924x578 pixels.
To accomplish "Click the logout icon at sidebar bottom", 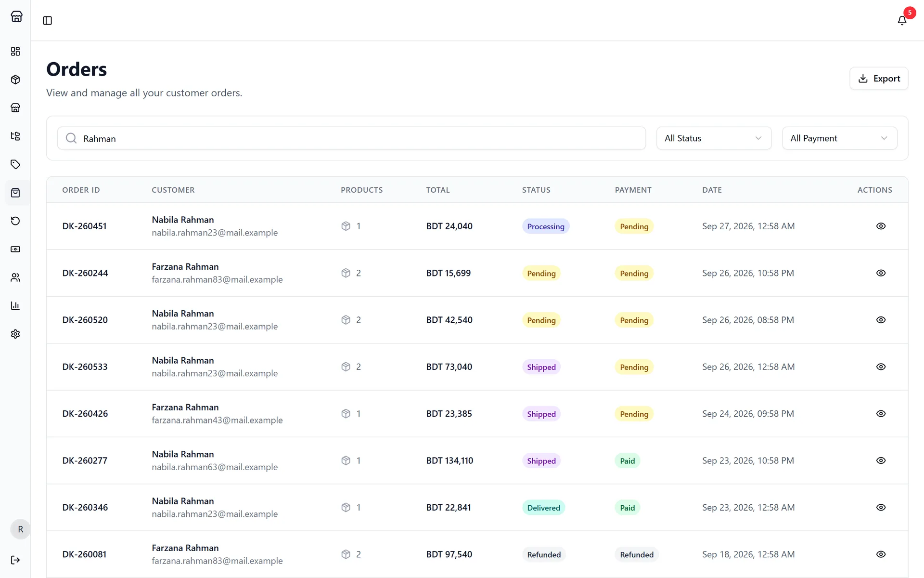I will pyautogui.click(x=15, y=560).
